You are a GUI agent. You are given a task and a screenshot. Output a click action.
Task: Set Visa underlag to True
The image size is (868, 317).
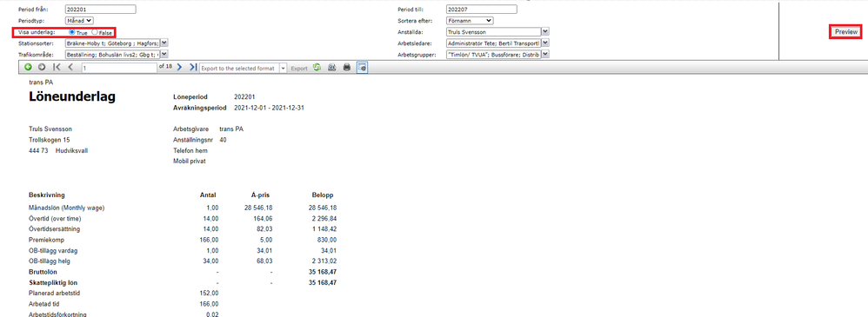click(x=72, y=33)
